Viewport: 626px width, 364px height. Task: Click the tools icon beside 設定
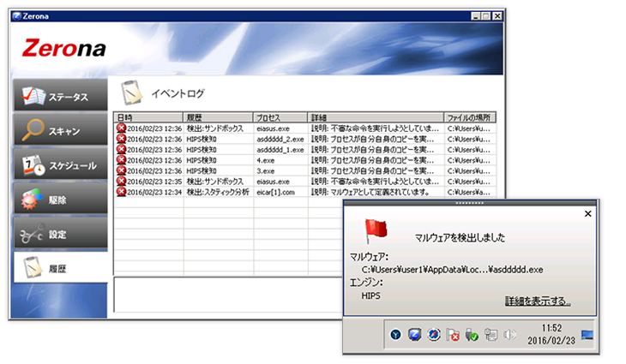coord(32,234)
